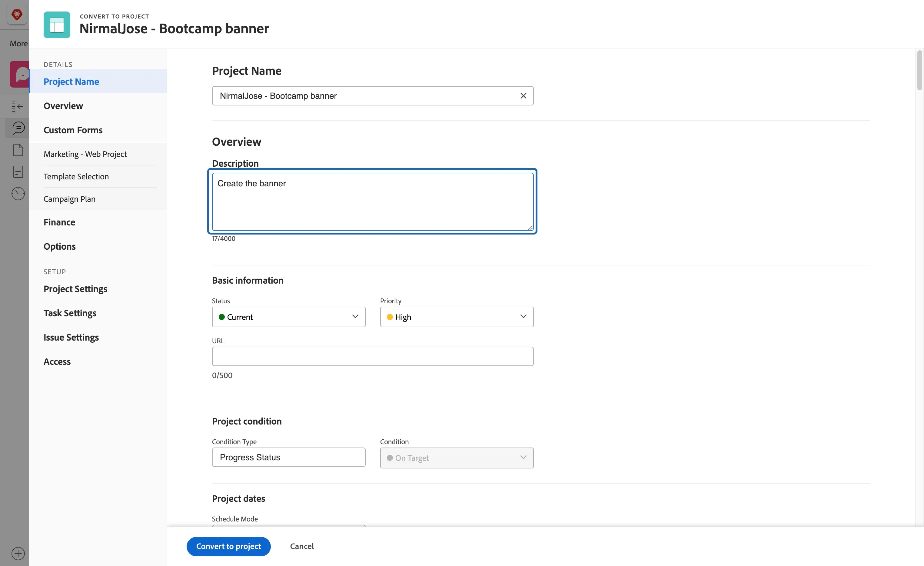Viewport: 924px width, 566px height.
Task: Click the details list icon in sidebar
Action: tap(18, 172)
